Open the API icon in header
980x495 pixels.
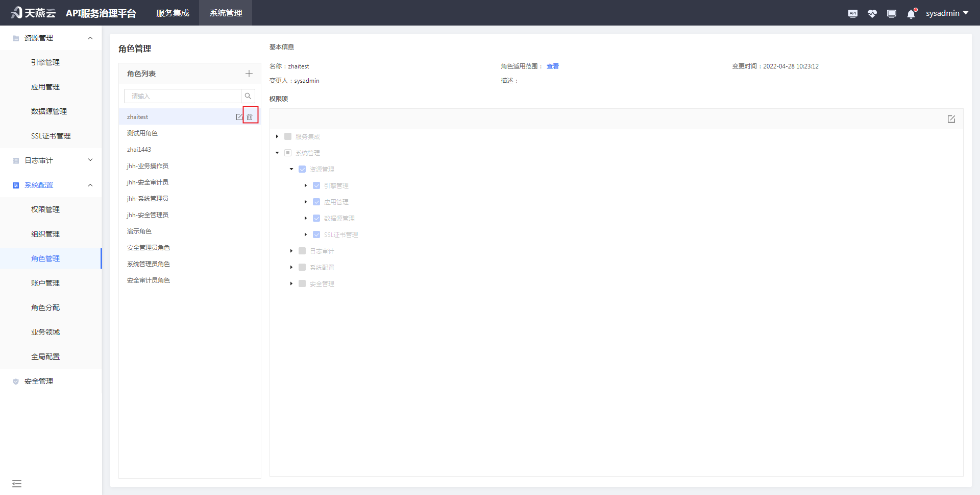pos(852,14)
